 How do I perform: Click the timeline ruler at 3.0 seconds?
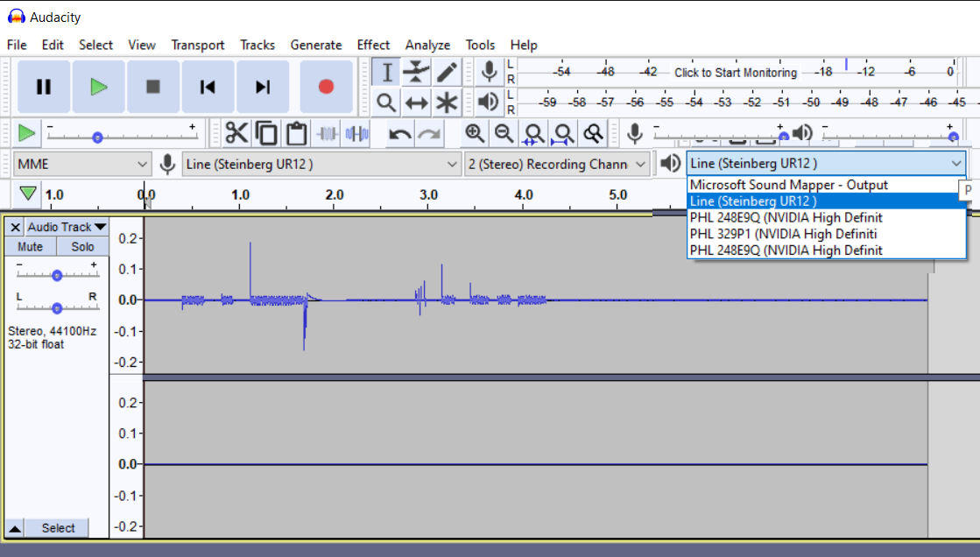[428, 194]
